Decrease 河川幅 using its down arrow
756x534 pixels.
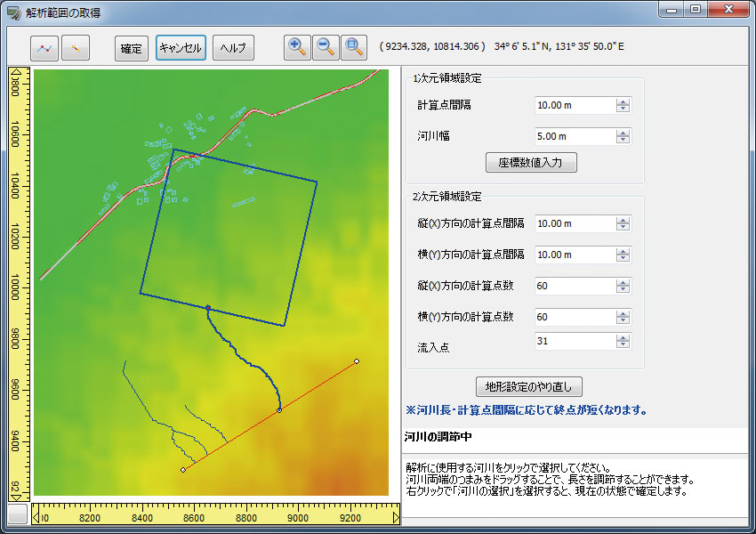tap(623, 140)
